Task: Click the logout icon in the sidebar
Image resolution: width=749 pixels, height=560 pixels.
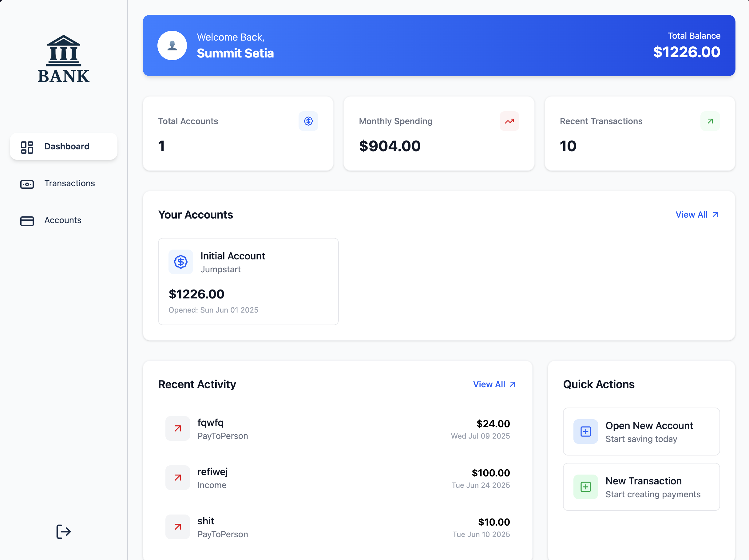Action: click(x=63, y=531)
